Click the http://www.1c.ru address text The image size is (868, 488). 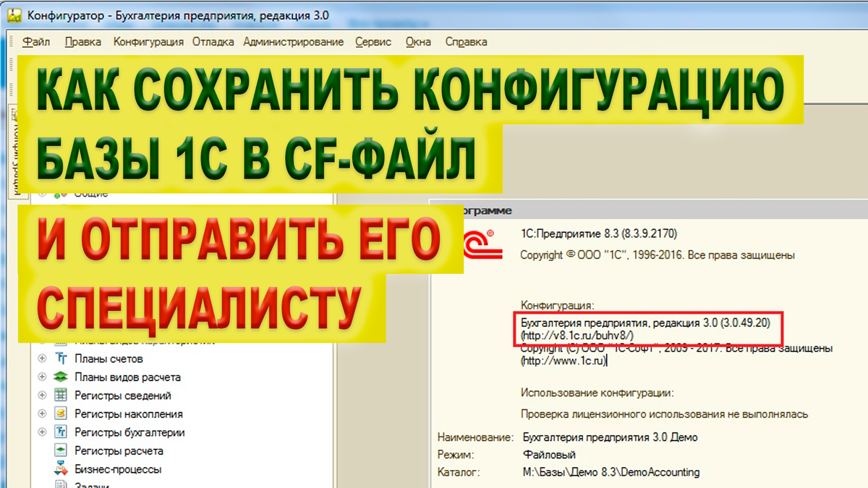coord(564,361)
